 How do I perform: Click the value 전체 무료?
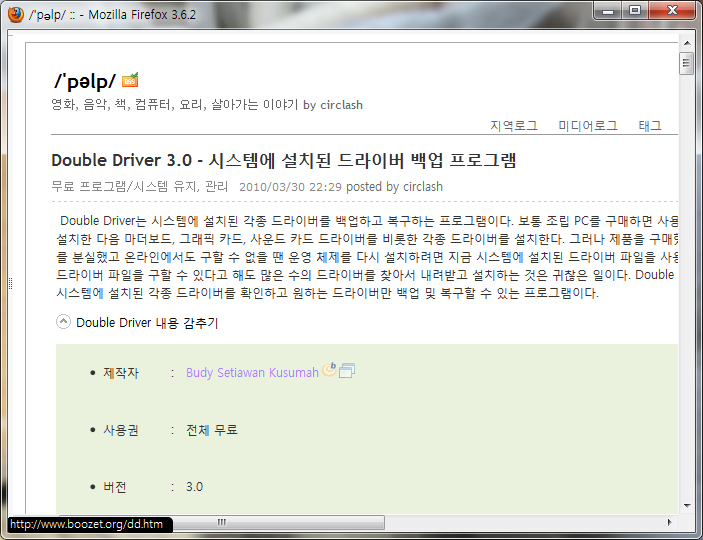pos(212,430)
